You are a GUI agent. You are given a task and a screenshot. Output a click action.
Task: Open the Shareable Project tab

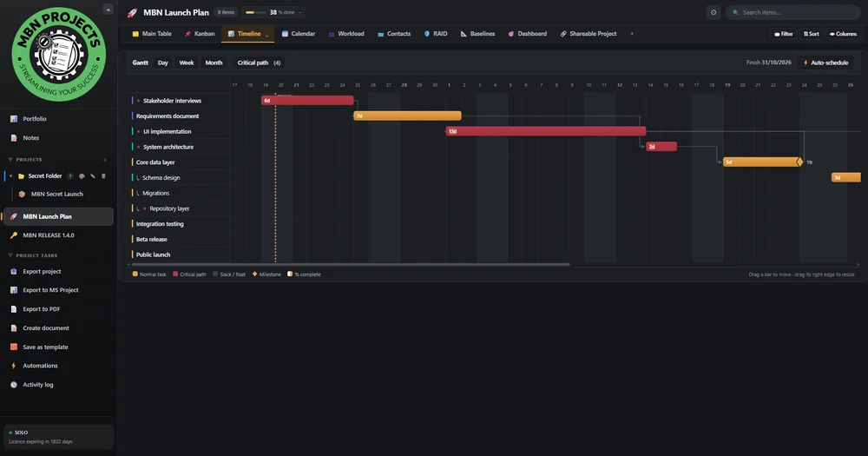588,34
